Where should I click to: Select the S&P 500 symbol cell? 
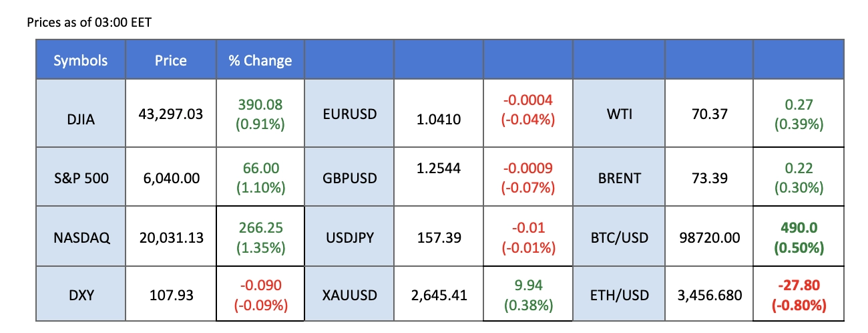coord(80,178)
